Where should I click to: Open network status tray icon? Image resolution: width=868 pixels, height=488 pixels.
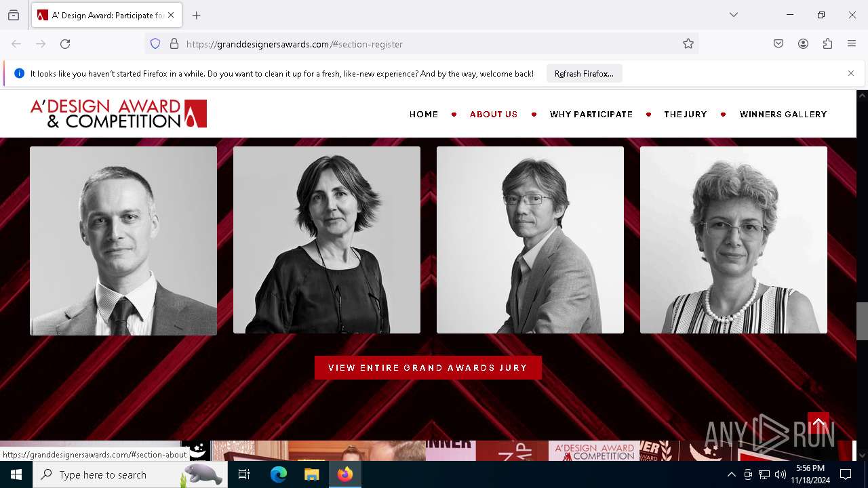(x=764, y=474)
